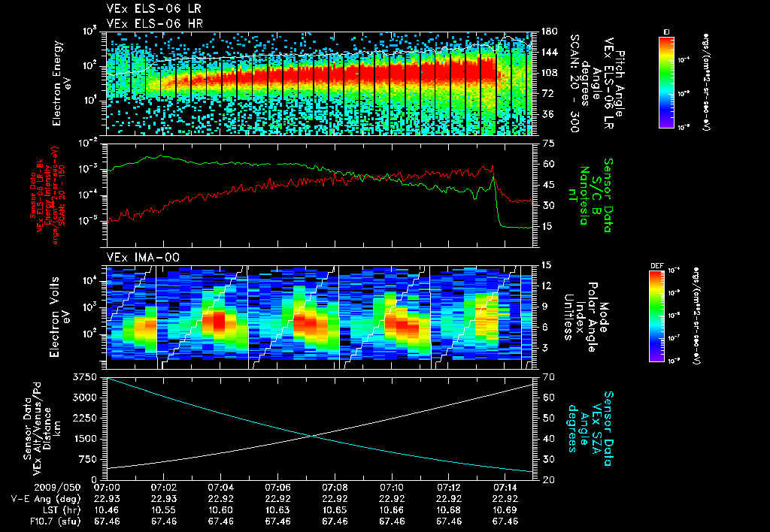Click the '2009/050' date label
Screen dimensions: 770x532
57,488
